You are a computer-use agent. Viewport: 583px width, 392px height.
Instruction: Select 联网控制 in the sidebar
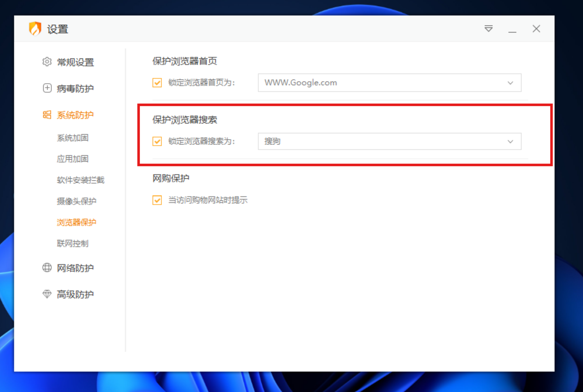(x=73, y=243)
